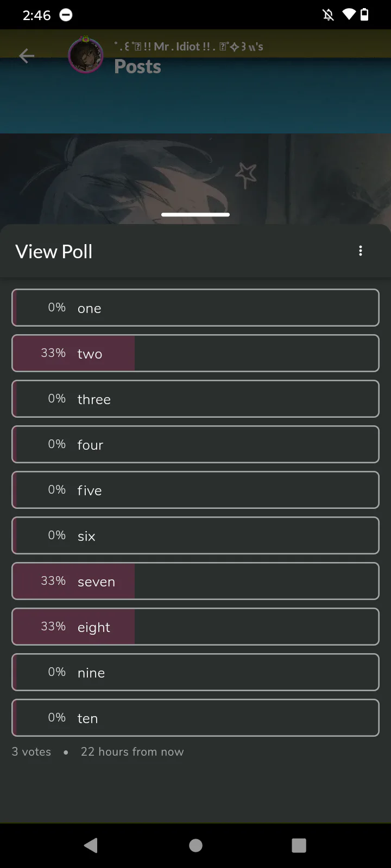
Task: Select the poll option "two"
Action: pos(195,353)
